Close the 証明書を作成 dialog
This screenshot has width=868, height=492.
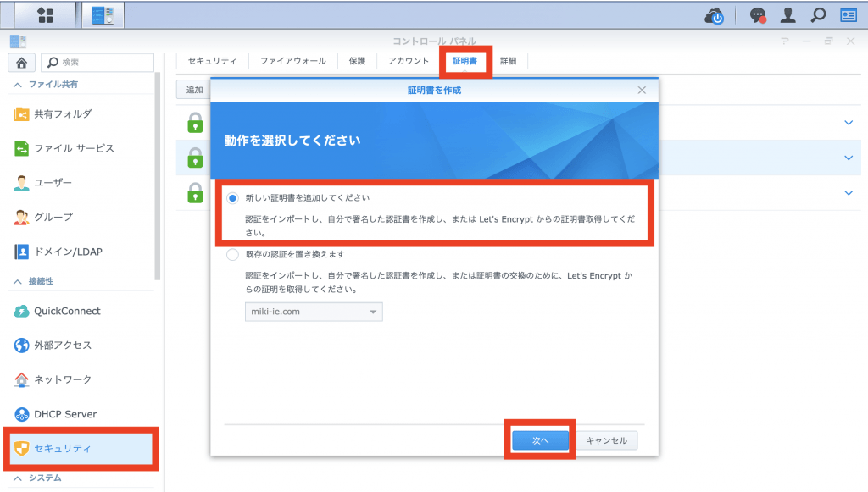642,90
